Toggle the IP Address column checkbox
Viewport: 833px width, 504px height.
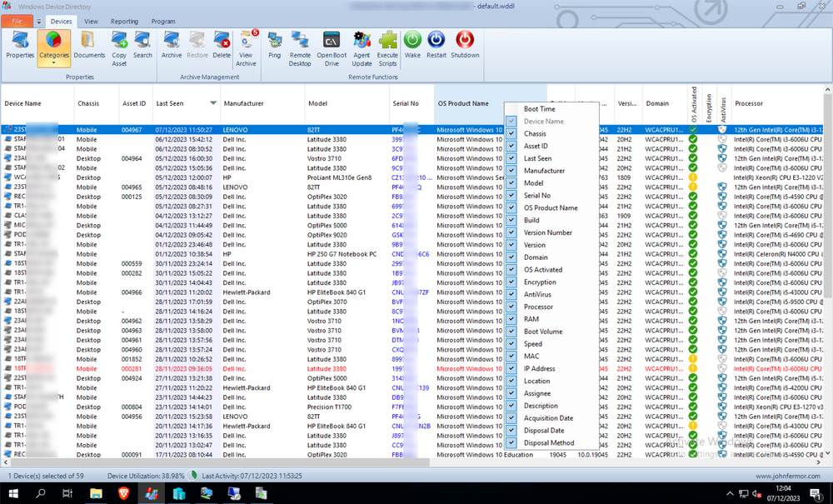point(511,368)
